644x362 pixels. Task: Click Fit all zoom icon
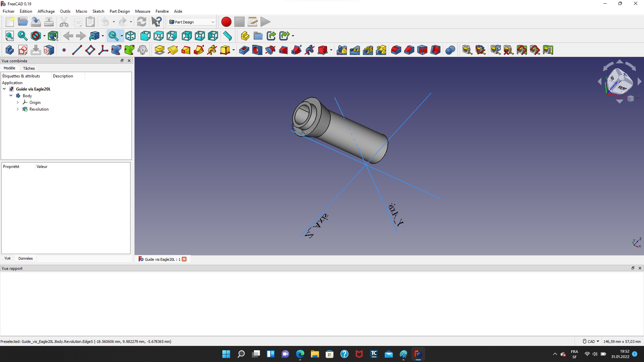pyautogui.click(x=10, y=36)
